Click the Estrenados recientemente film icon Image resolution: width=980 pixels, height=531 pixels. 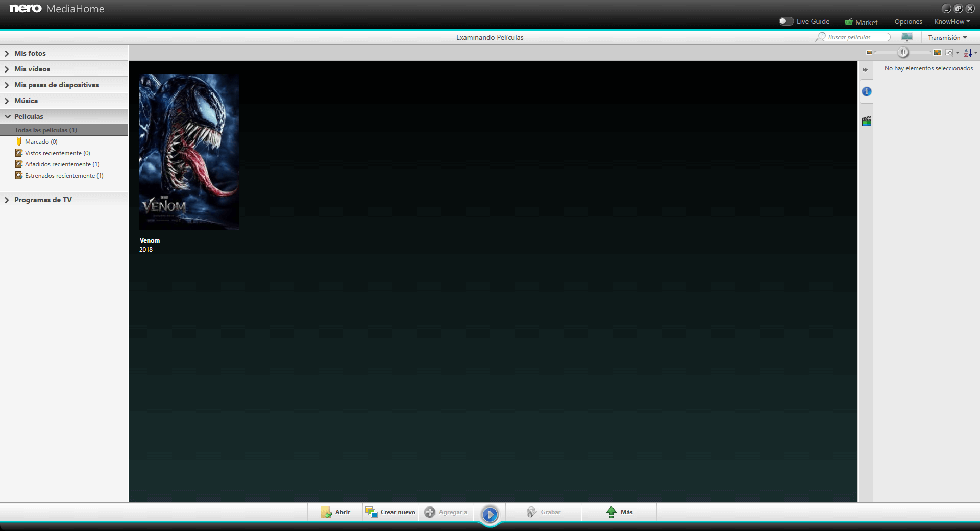point(18,175)
